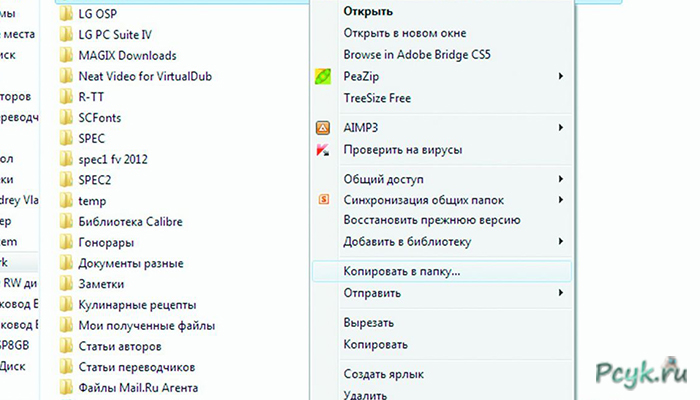The height and width of the screenshot is (400, 700).
Task: Click the spec1 fv 2012 folder icon
Action: click(66, 159)
